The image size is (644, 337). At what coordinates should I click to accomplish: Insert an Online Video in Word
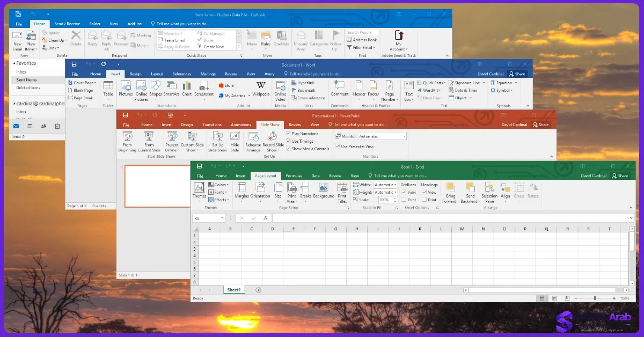click(x=280, y=90)
